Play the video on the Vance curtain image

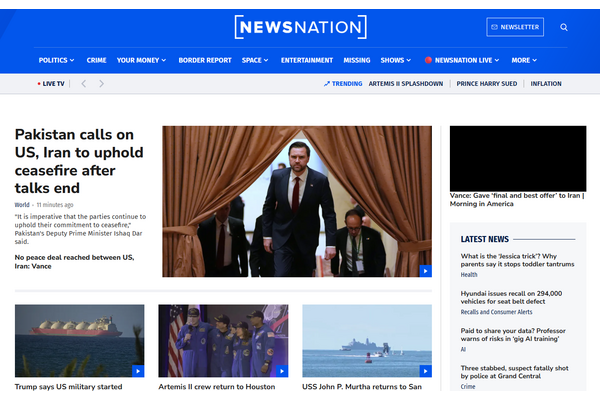pyautogui.click(x=426, y=271)
